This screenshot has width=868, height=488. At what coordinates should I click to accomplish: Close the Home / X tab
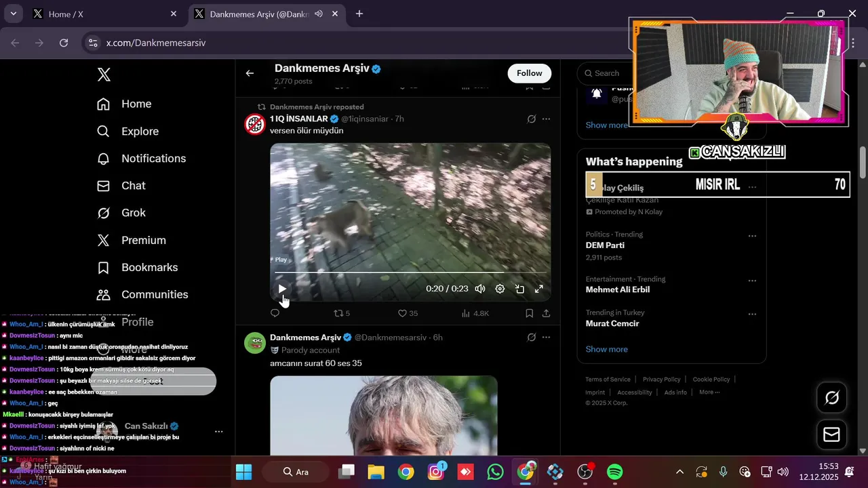click(174, 14)
